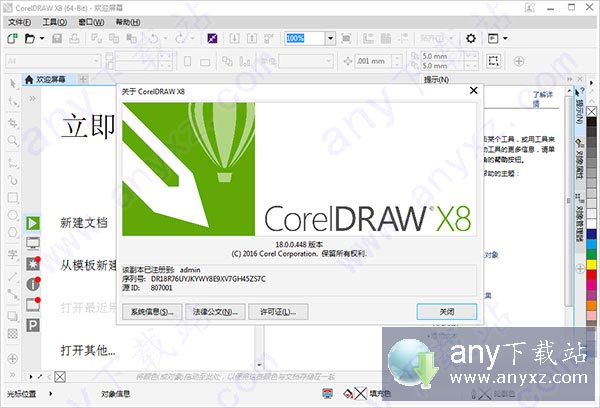Click the Open folder icon in toolbar
The image size is (600, 408).
tap(29, 38)
